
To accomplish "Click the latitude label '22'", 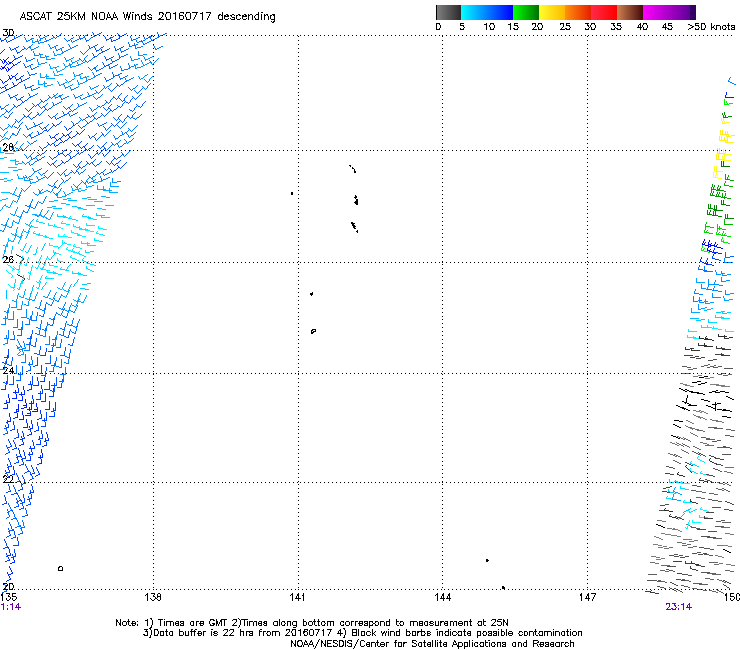I will click(8, 479).
